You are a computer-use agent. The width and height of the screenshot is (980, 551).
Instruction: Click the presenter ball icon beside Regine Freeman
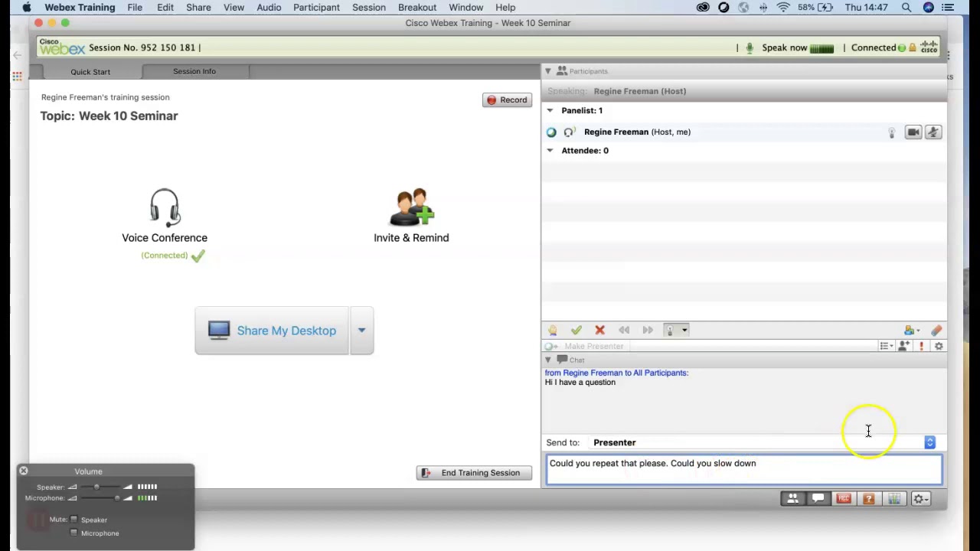click(551, 132)
